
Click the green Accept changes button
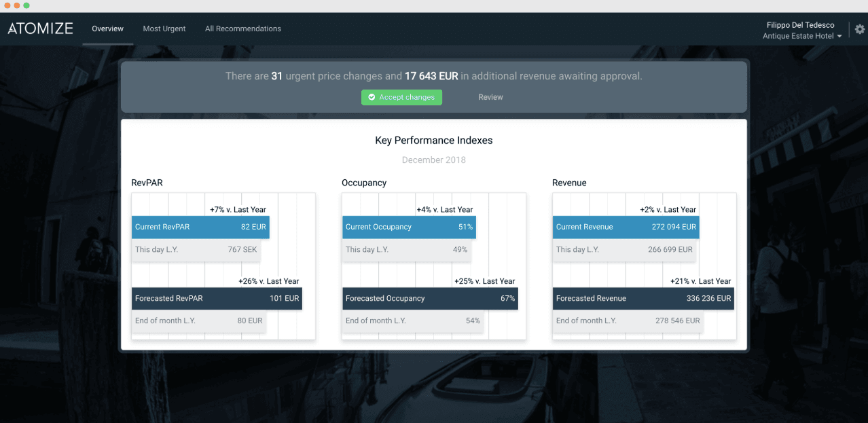[x=401, y=97]
